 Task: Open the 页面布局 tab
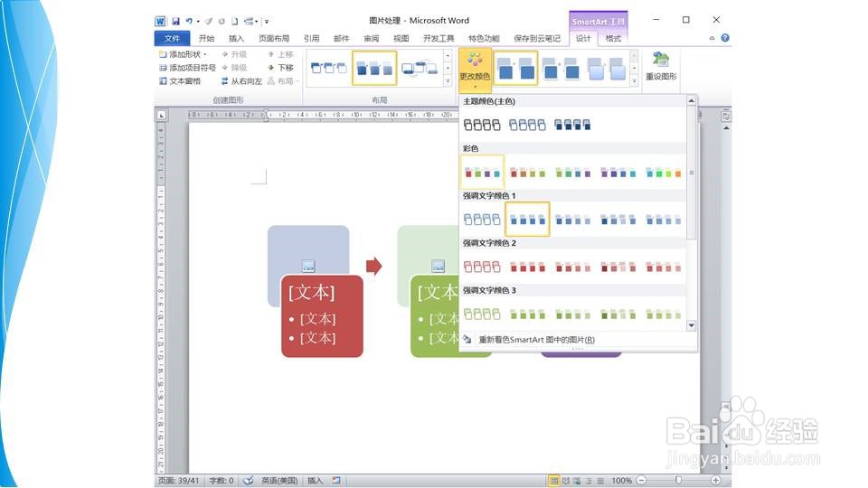273,38
